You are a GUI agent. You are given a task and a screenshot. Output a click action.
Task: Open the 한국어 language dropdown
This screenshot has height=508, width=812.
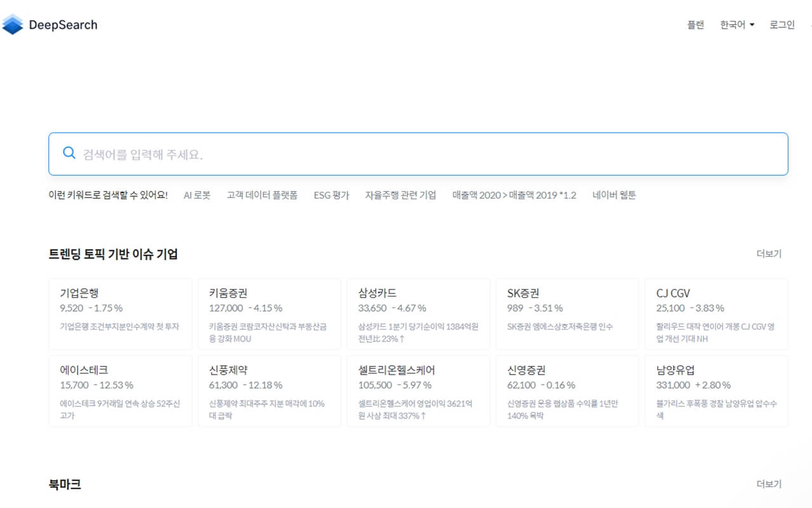(737, 25)
